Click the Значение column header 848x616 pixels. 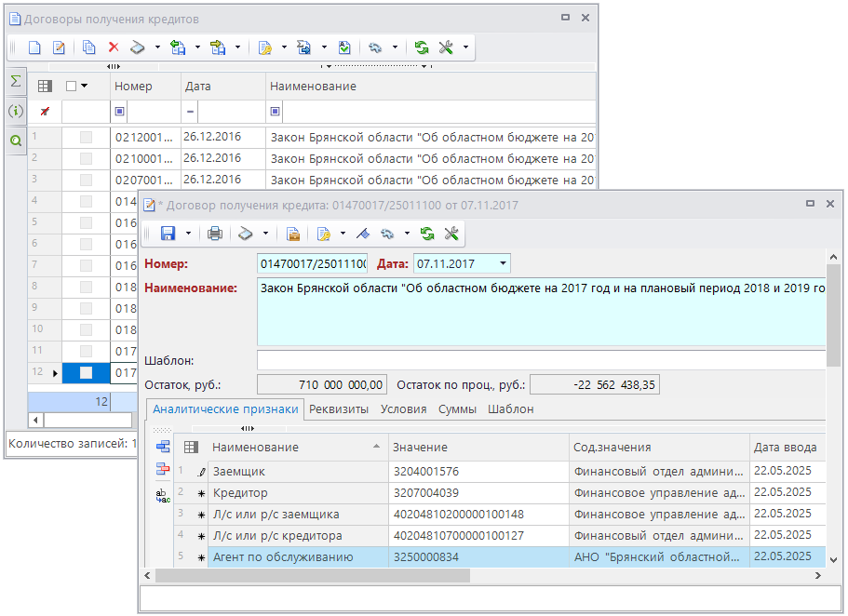[420, 448]
